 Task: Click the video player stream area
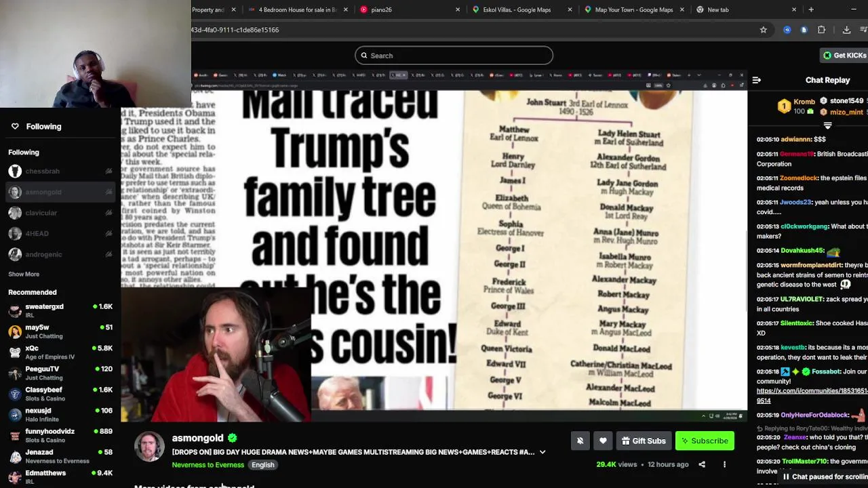pyautogui.click(x=434, y=246)
